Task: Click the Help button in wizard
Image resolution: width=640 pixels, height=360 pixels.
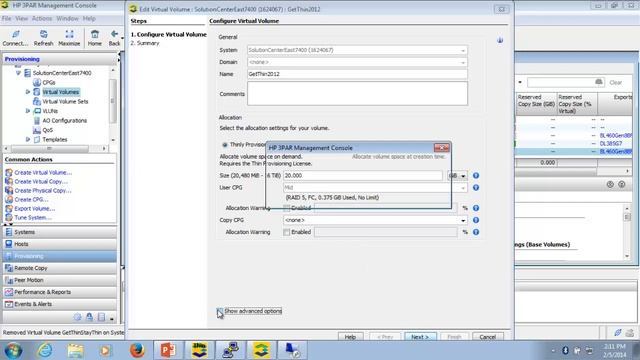Action: click(x=350, y=337)
